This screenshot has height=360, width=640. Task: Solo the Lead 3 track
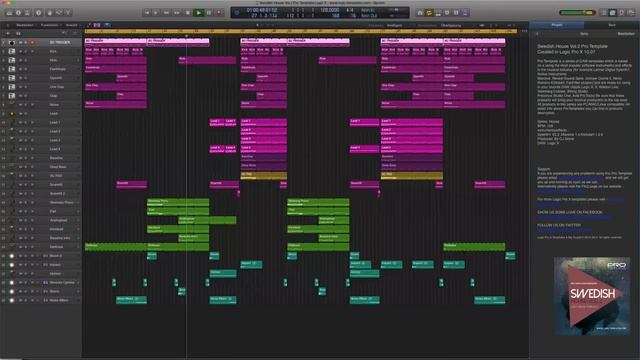pyautogui.click(x=26, y=140)
